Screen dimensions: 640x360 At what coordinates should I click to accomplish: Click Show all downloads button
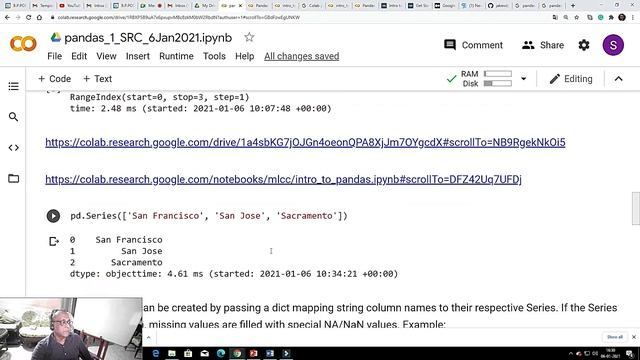pyautogui.click(x=615, y=337)
